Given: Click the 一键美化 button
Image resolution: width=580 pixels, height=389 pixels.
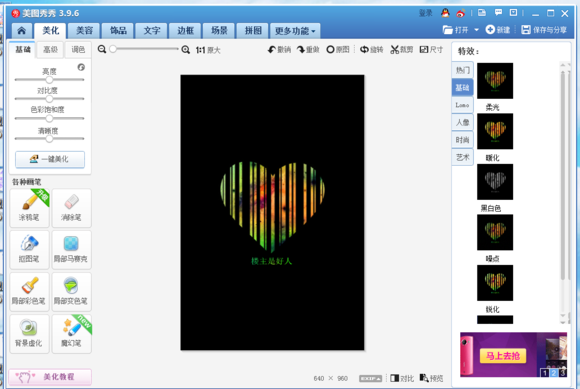Looking at the screenshot, I should (50, 159).
